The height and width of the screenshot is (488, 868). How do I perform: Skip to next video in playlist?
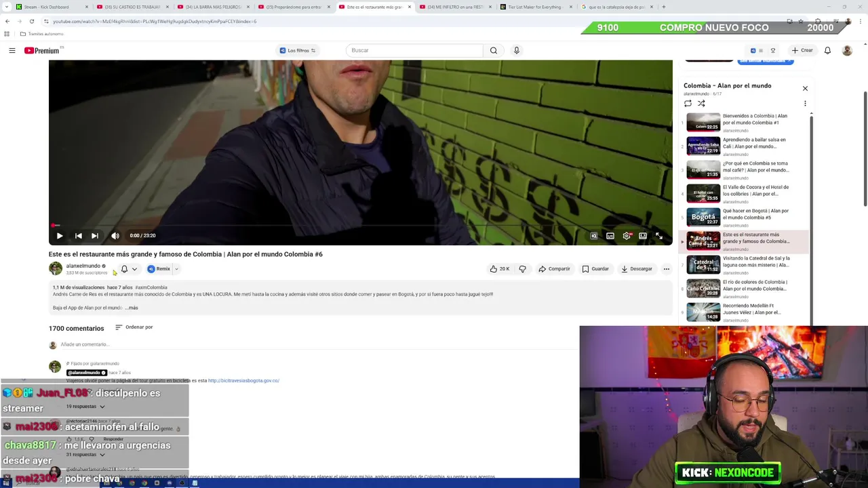[x=95, y=236]
